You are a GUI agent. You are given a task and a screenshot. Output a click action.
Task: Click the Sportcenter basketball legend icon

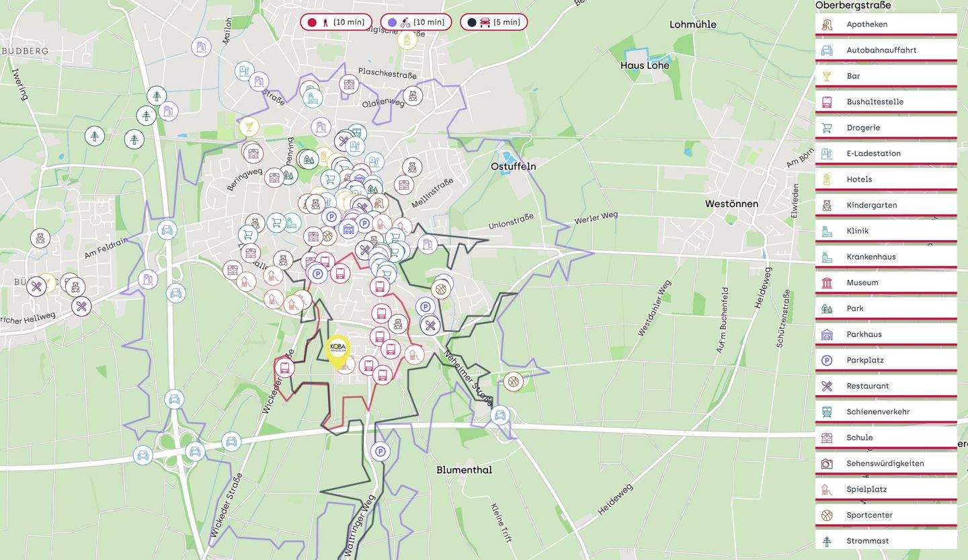coord(827,516)
